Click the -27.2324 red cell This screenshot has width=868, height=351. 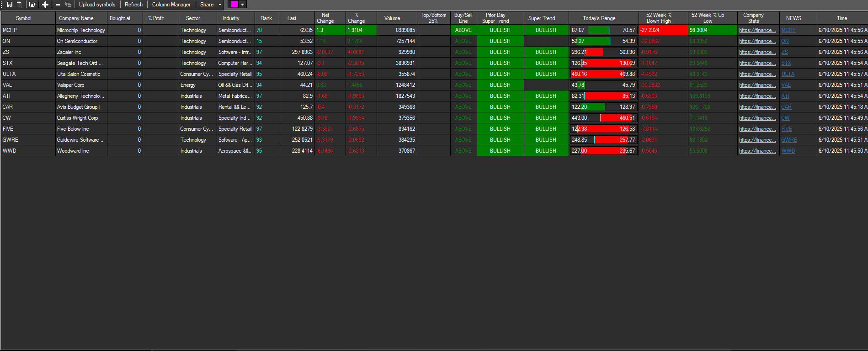(663, 30)
